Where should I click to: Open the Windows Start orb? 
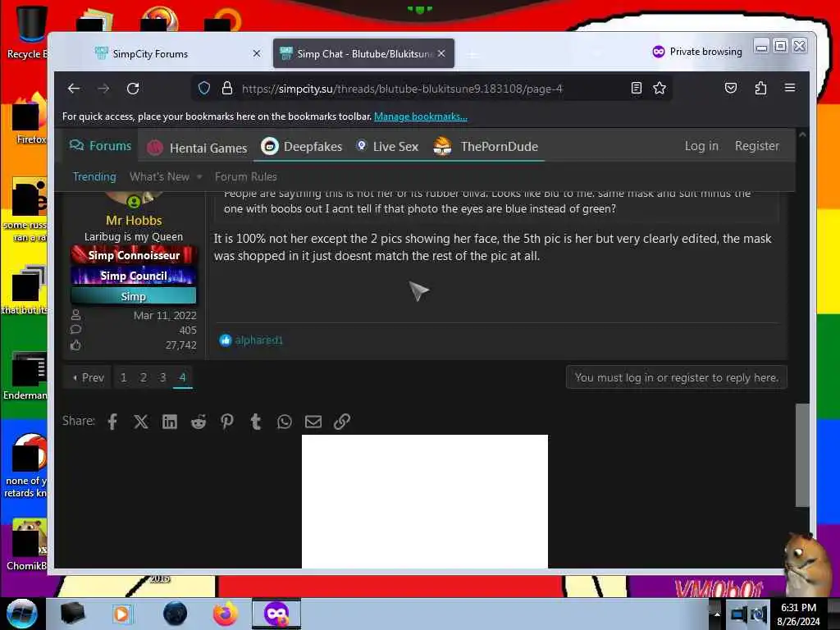pos(22,614)
